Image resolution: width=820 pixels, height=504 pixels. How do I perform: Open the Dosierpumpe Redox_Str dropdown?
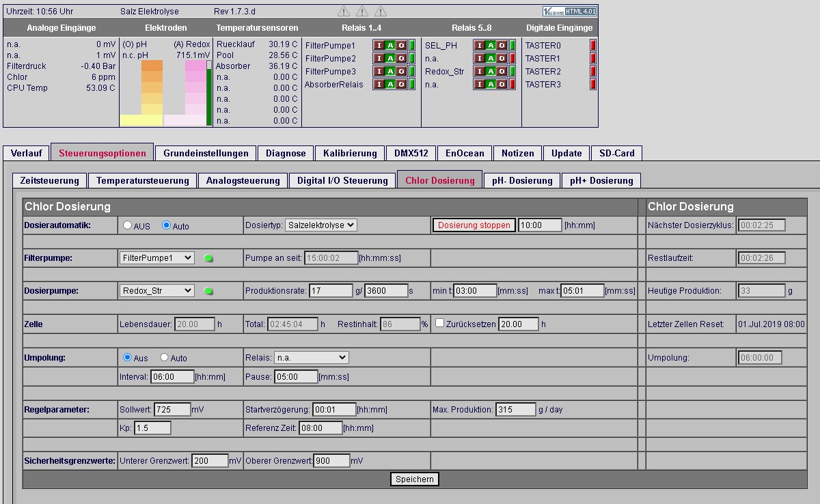(156, 290)
